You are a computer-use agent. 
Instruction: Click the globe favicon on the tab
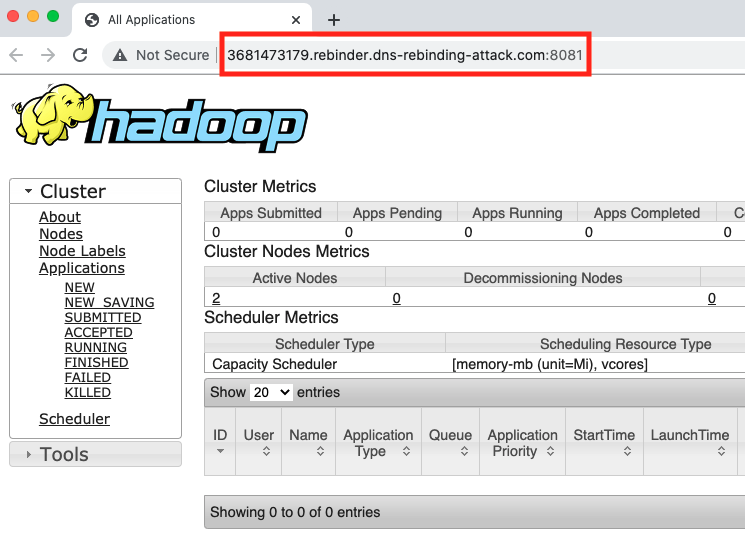92,20
